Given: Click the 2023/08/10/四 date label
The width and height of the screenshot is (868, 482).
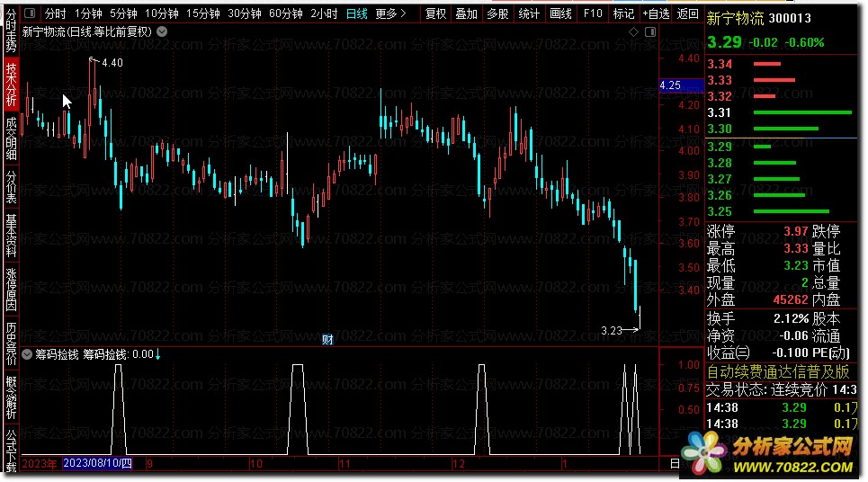Looking at the screenshot, I should [x=97, y=463].
